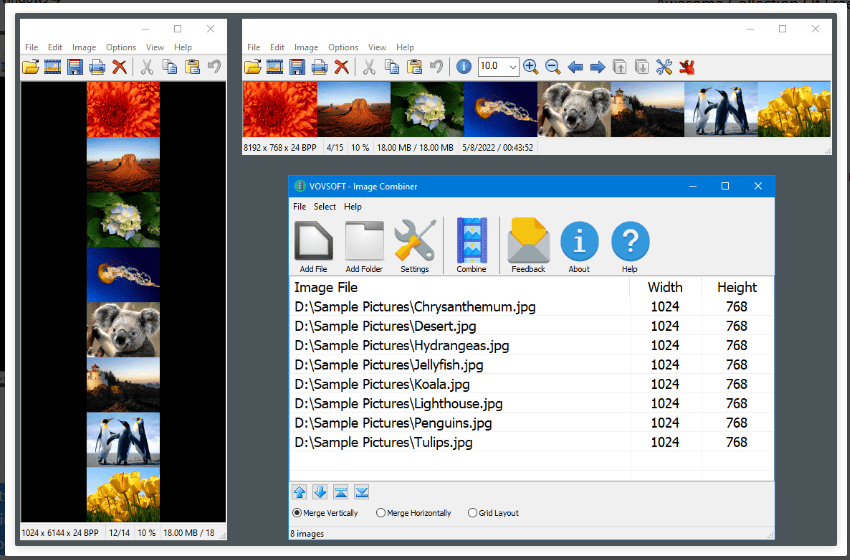The height and width of the screenshot is (560, 850).
Task: Open Edit menu in top viewer
Action: pyautogui.click(x=277, y=48)
